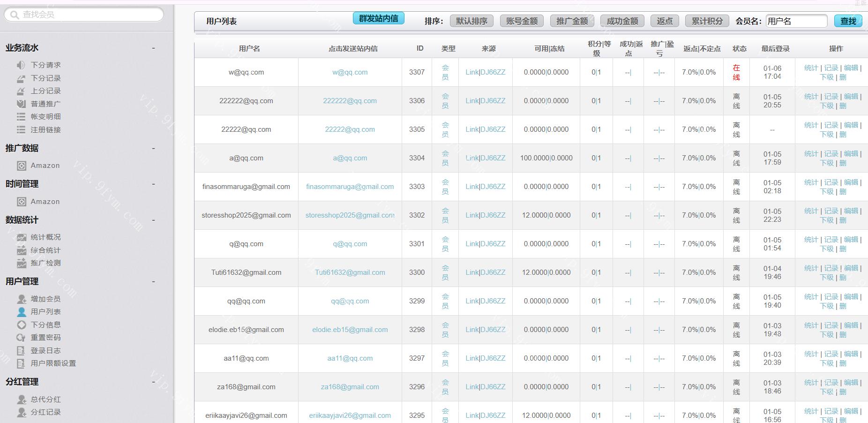Collapse the 数据统计 section
This screenshot has width=868, height=423.
(x=153, y=220)
